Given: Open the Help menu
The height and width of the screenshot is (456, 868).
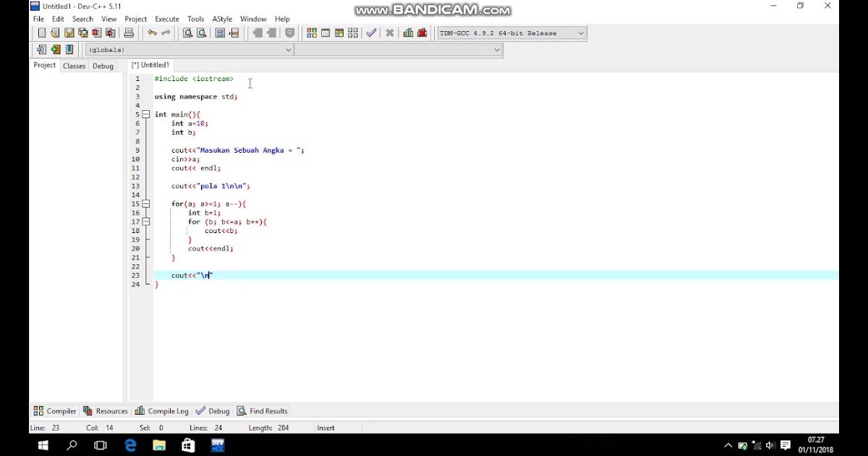Looking at the screenshot, I should pos(282,19).
